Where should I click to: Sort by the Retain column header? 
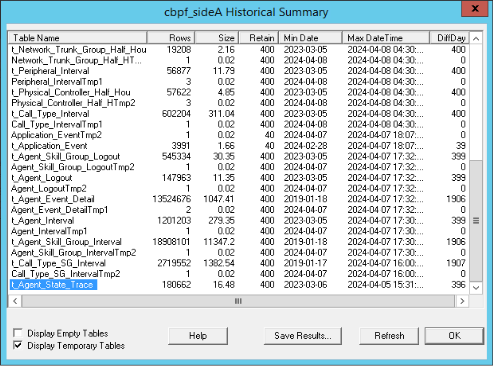[x=259, y=38]
